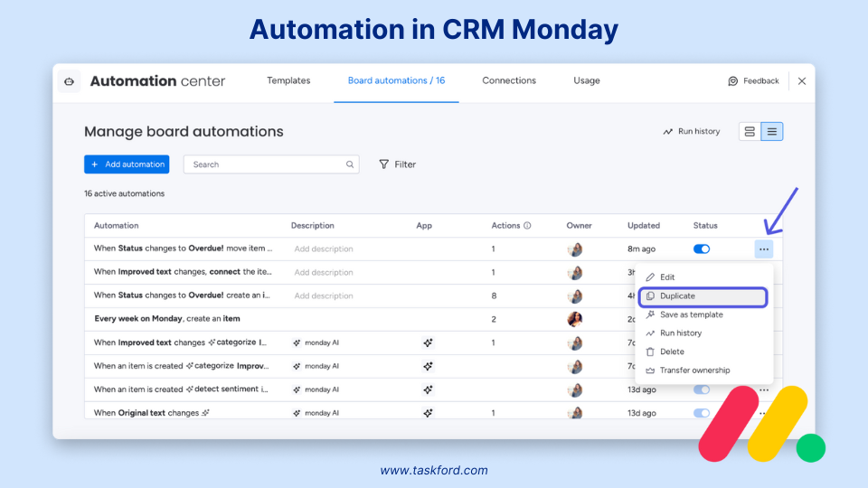Switch to the list layout view icon
The image size is (868, 488).
pos(772,132)
